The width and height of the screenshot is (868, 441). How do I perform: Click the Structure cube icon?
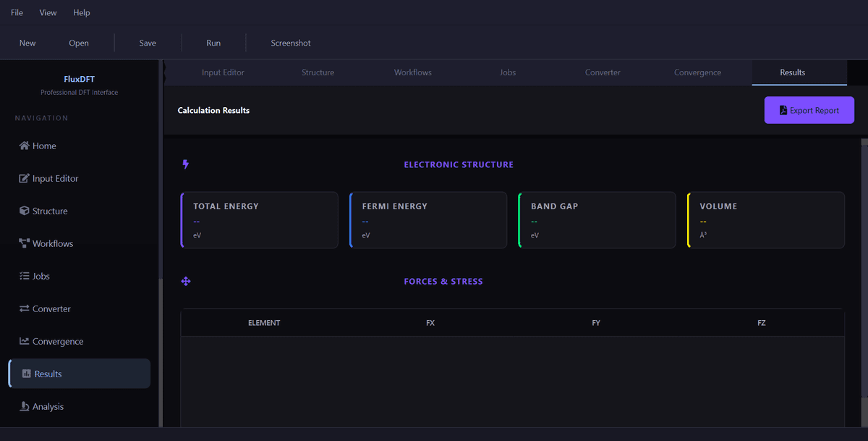pos(24,211)
